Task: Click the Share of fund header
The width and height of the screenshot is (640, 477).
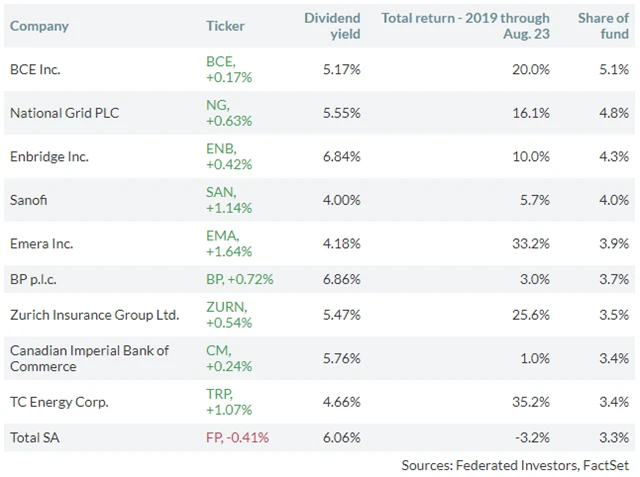Action: coord(603,26)
